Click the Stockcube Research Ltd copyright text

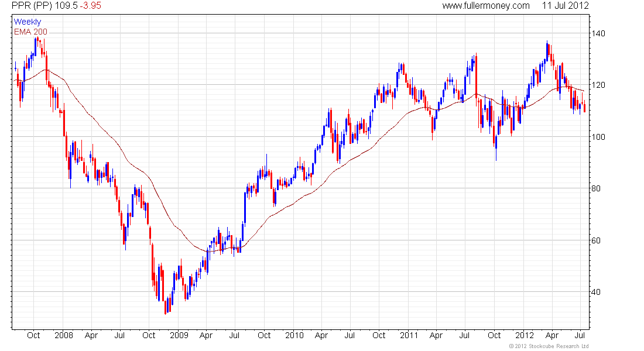coord(549,346)
